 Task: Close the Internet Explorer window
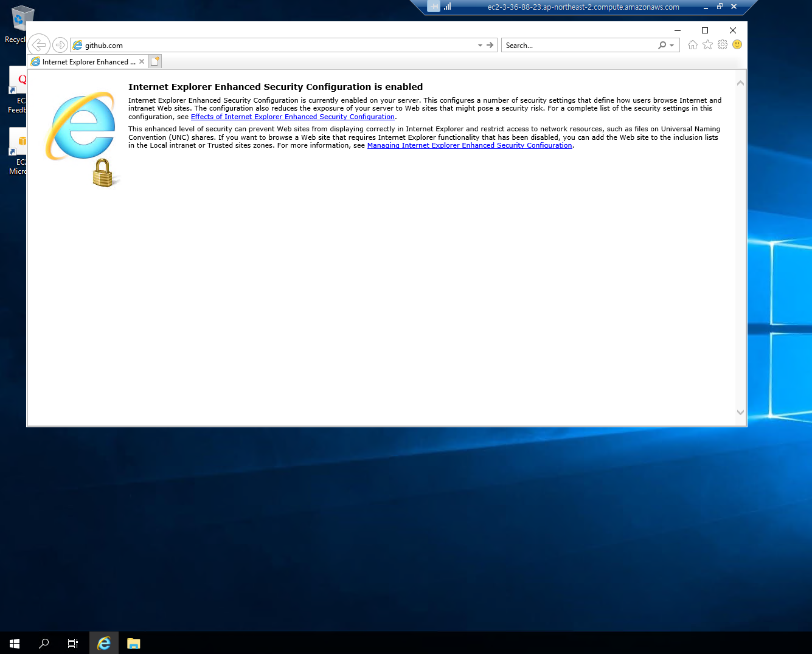pos(733,30)
